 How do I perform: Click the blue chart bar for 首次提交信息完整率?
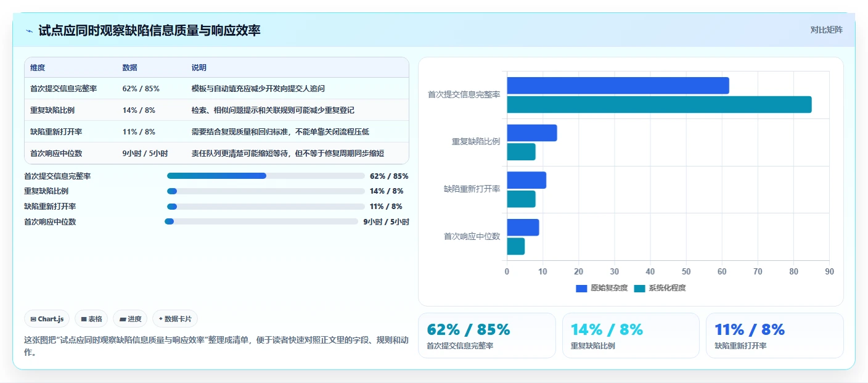[618, 86]
